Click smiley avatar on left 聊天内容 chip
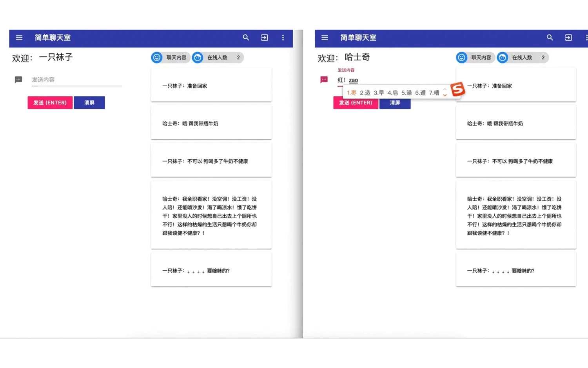Screen dimensions: 588x368 (x=157, y=58)
